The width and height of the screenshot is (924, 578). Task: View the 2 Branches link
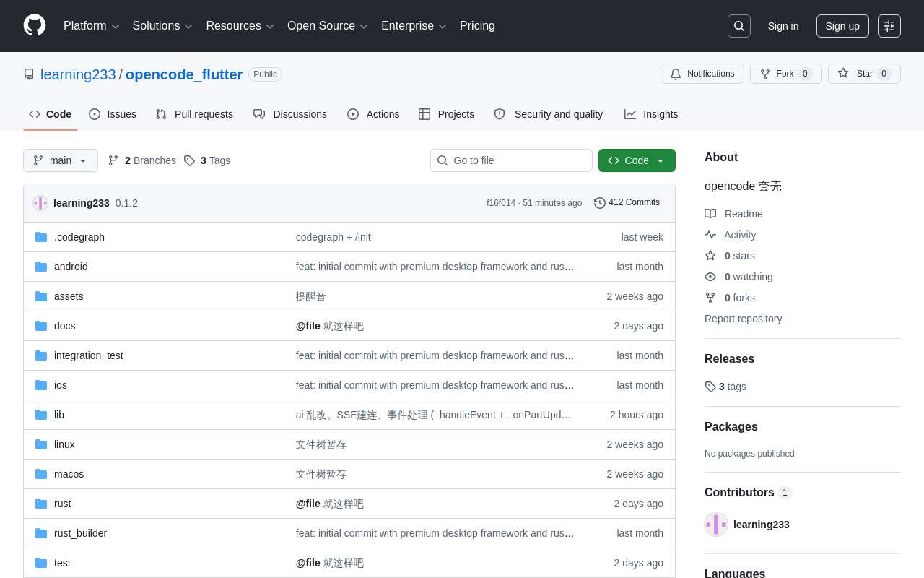click(142, 160)
